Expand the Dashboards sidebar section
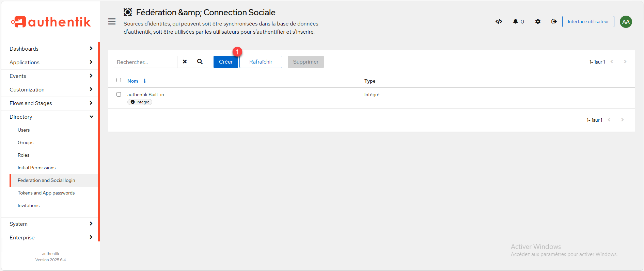This screenshot has height=271, width=644. click(x=50, y=49)
